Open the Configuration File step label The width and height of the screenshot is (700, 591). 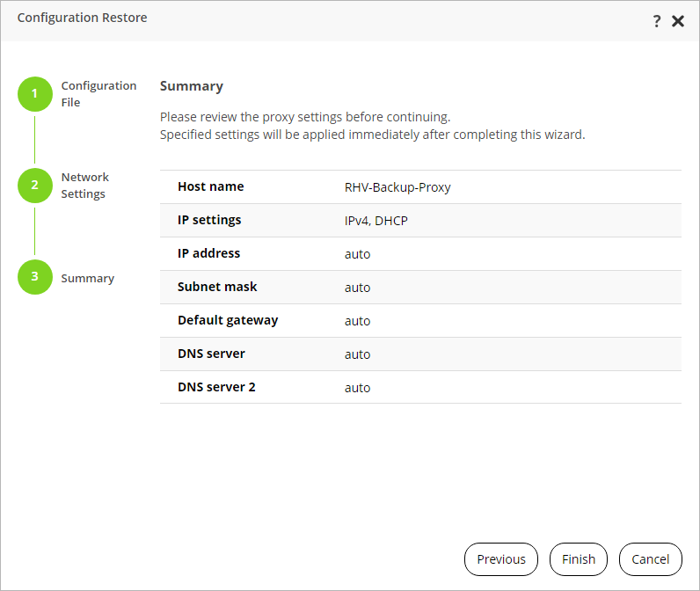pos(98,94)
